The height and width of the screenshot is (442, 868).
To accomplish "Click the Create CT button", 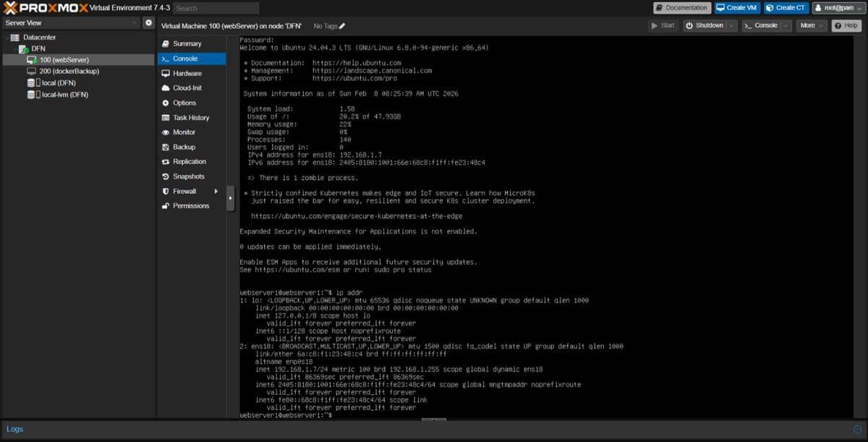I will click(x=786, y=8).
